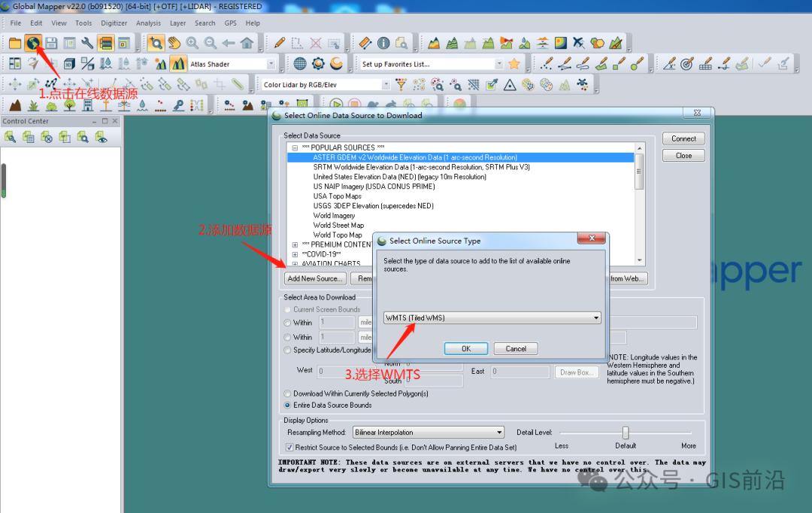812x513 pixels.
Task: Open the File menu
Action: (x=16, y=23)
